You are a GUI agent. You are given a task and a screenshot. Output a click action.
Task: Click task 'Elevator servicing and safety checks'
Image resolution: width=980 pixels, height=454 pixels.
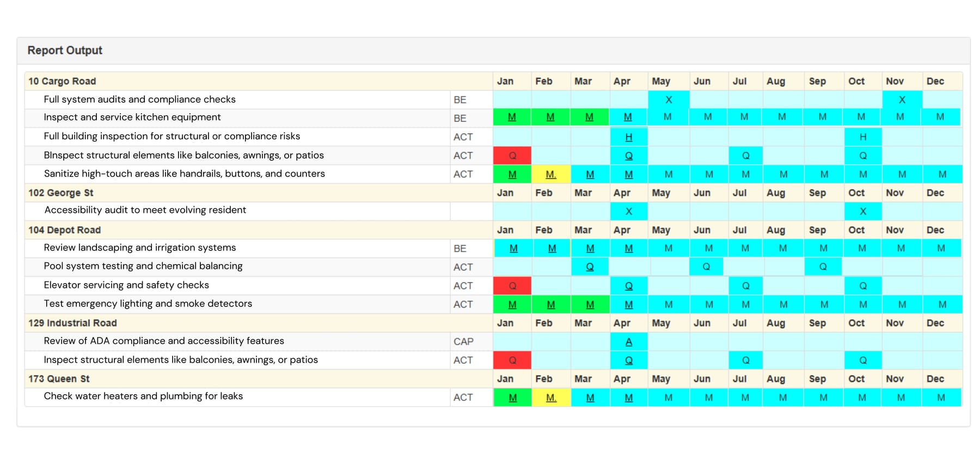point(126,285)
